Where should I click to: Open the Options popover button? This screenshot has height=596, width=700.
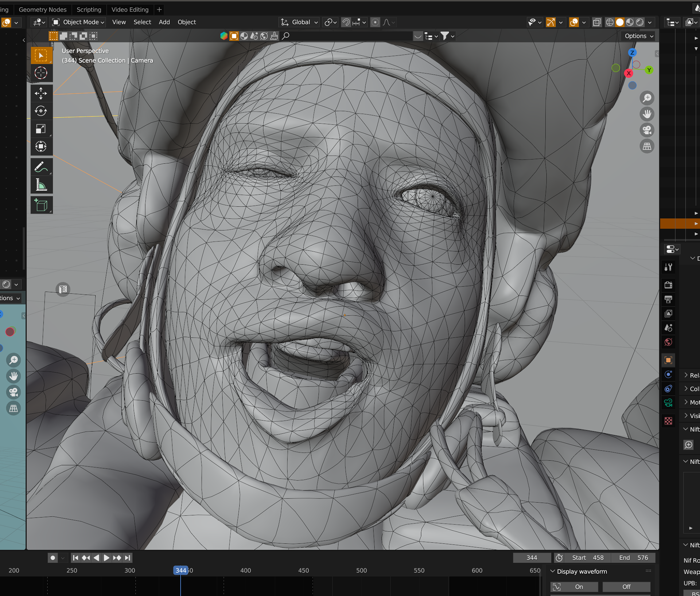pyautogui.click(x=639, y=36)
